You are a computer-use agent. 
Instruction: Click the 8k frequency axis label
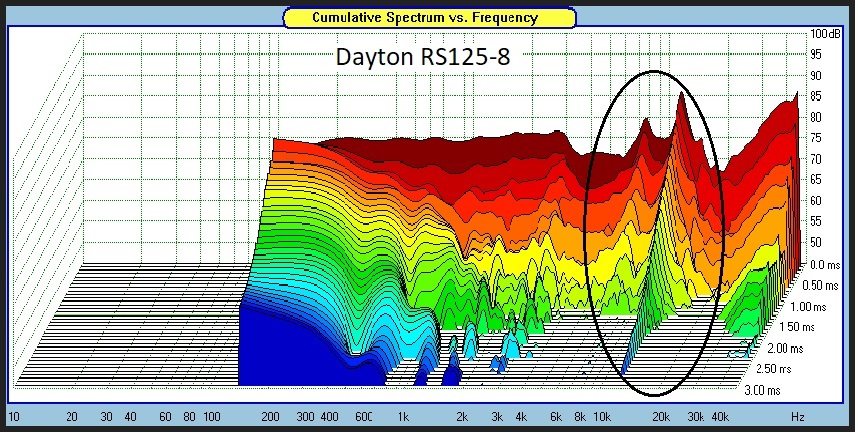pos(579,417)
